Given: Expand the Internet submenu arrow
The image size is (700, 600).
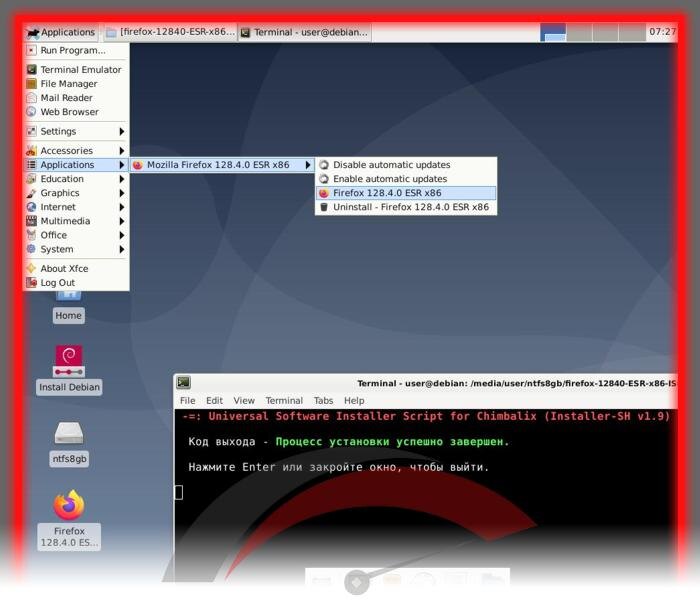Looking at the screenshot, I should pyautogui.click(x=121, y=207).
